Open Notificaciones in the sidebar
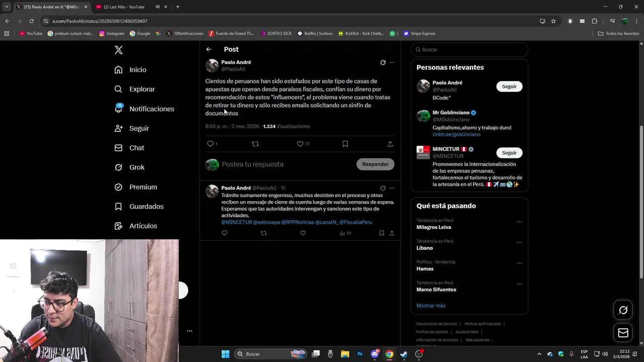The image size is (644, 362). pos(144,109)
